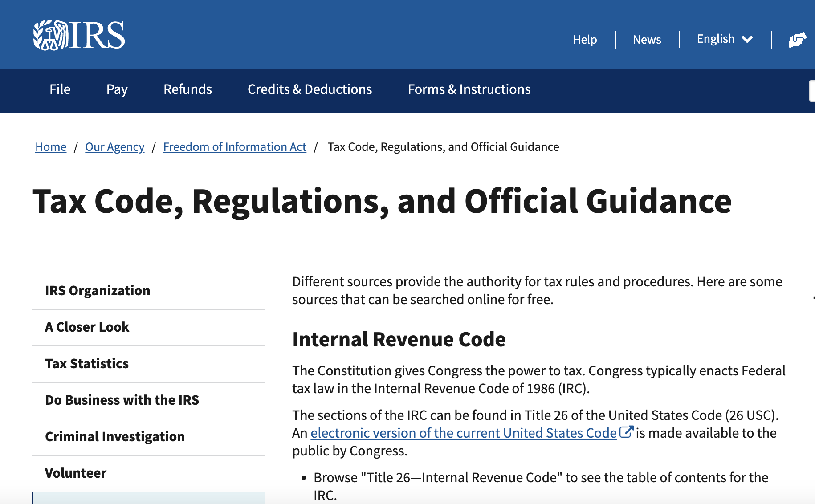Open Credits & Deductions menu
The height and width of the screenshot is (504, 815).
pos(310,89)
